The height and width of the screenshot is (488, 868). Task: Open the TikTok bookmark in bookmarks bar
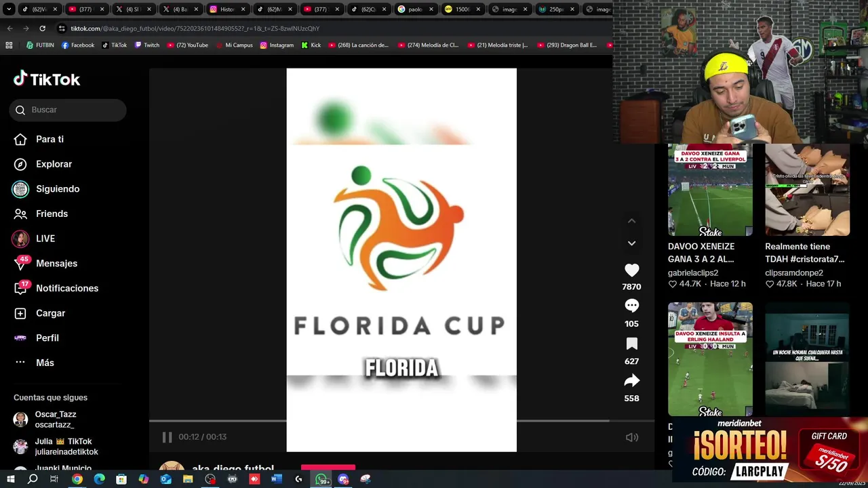(x=115, y=45)
